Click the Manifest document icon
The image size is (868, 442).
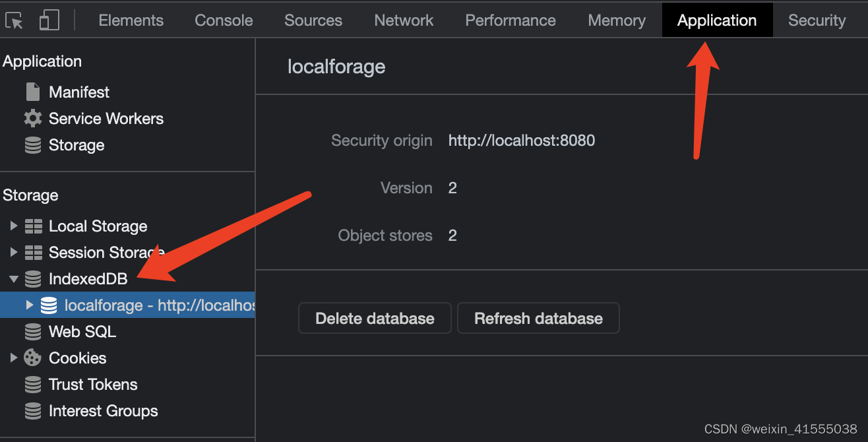click(32, 92)
